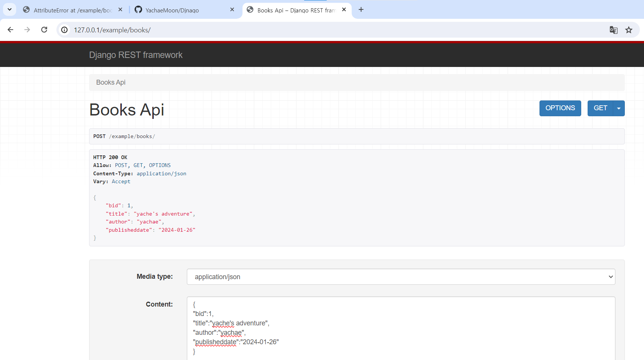Viewport: 644px width, 360px height.
Task: Close the YachaeMoon/Django tab
Action: pyautogui.click(x=232, y=10)
